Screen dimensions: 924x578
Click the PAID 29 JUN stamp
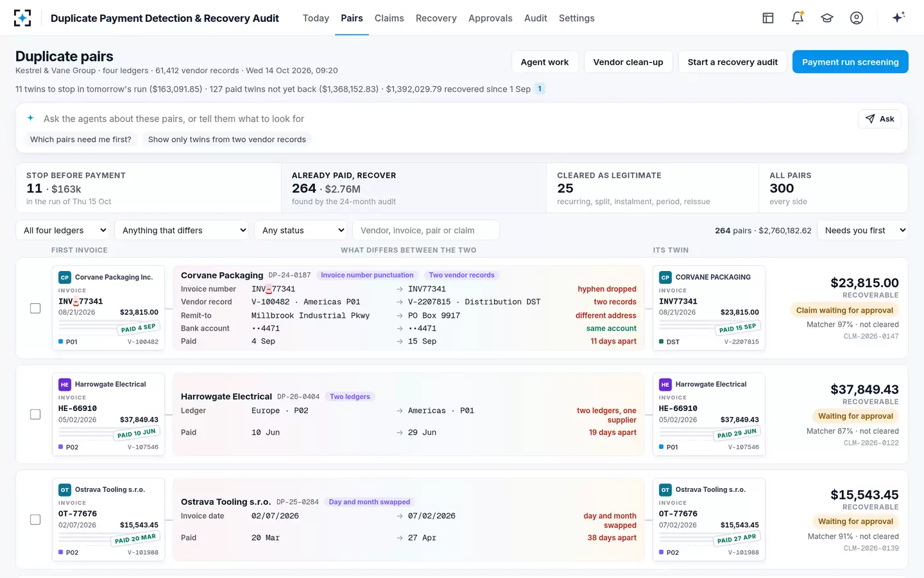tap(737, 433)
